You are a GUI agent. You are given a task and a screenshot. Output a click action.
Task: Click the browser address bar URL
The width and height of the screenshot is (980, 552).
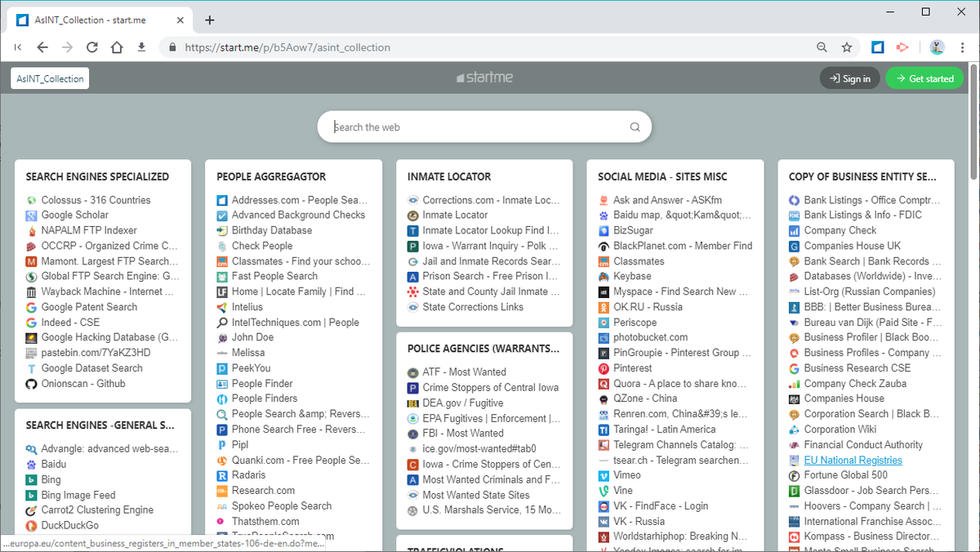coord(287,47)
